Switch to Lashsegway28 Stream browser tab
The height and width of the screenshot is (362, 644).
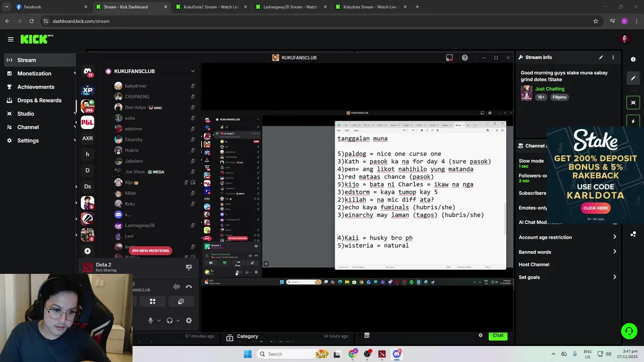(x=291, y=7)
